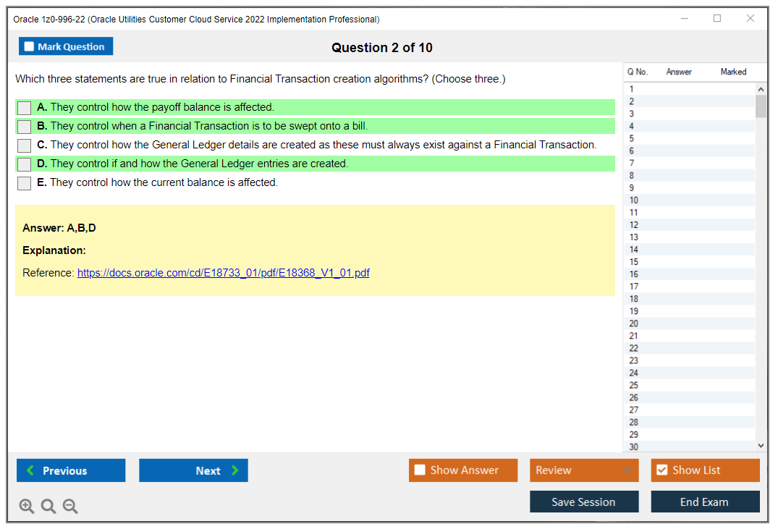Select the zoom out magnifier icon
The width and height of the screenshot is (778, 532).
point(70,506)
